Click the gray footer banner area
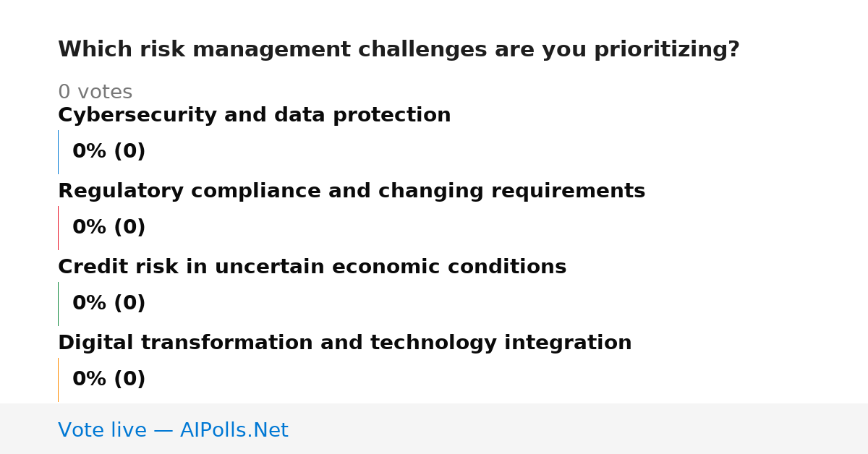Viewport: 868px width, 454px height. [x=434, y=429]
